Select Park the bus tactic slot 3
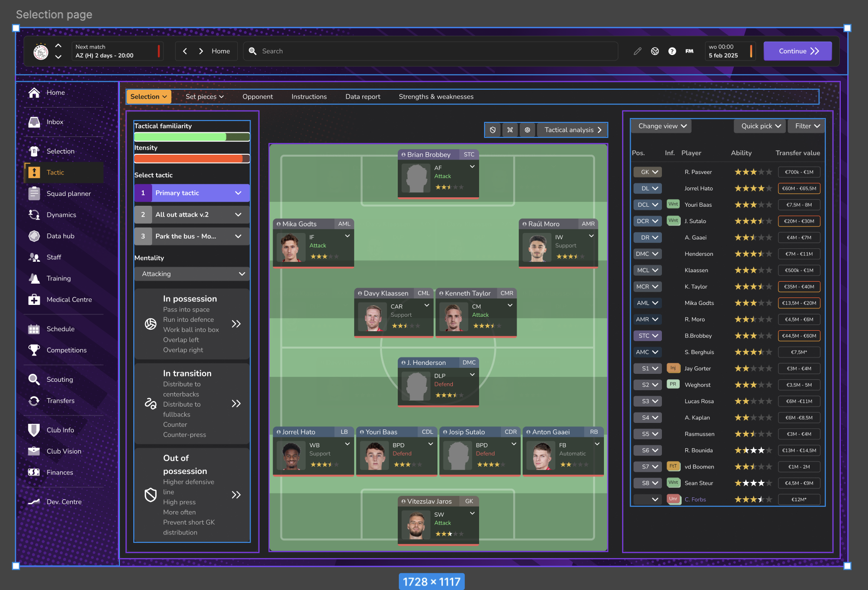868x590 pixels. pyautogui.click(x=192, y=236)
